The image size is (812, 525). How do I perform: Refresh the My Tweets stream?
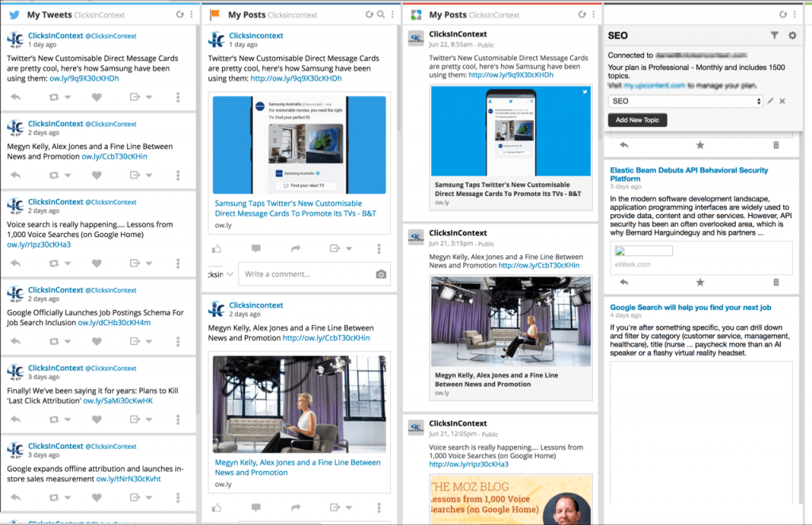(x=180, y=14)
